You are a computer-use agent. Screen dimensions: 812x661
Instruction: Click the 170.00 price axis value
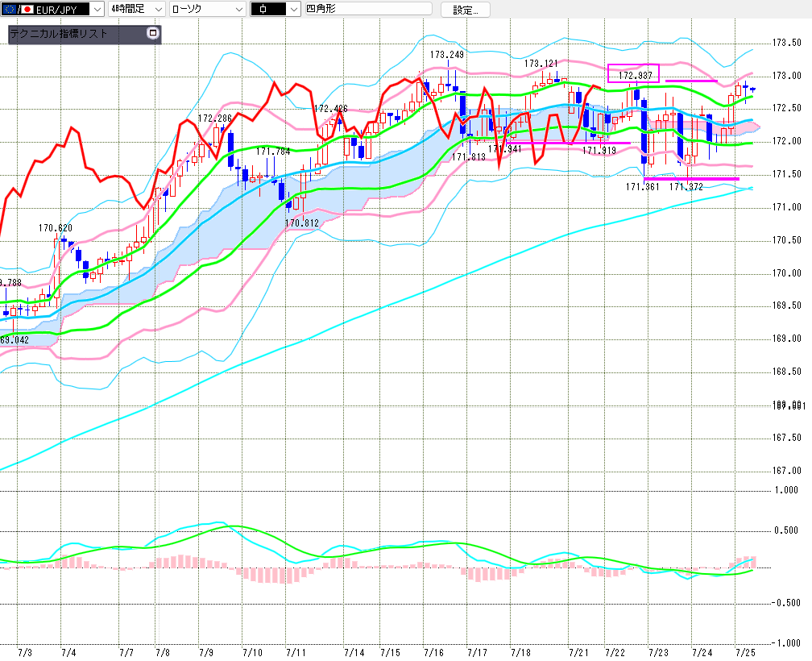[x=786, y=273]
